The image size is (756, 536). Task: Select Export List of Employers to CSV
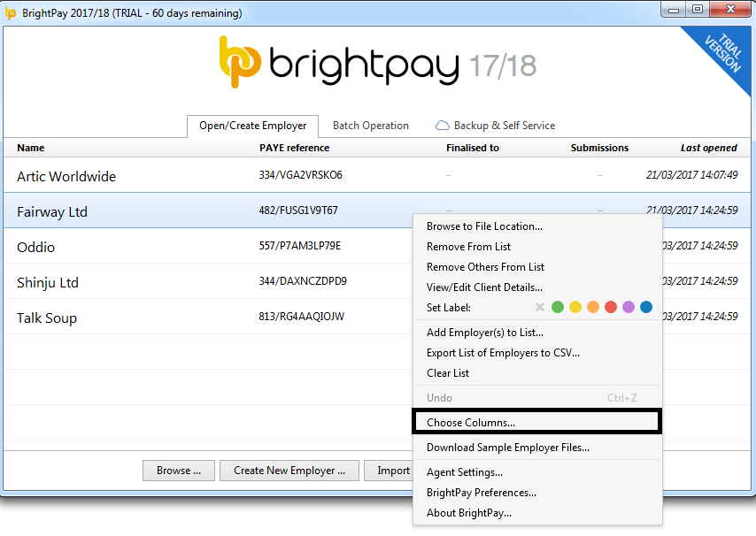pos(537,353)
